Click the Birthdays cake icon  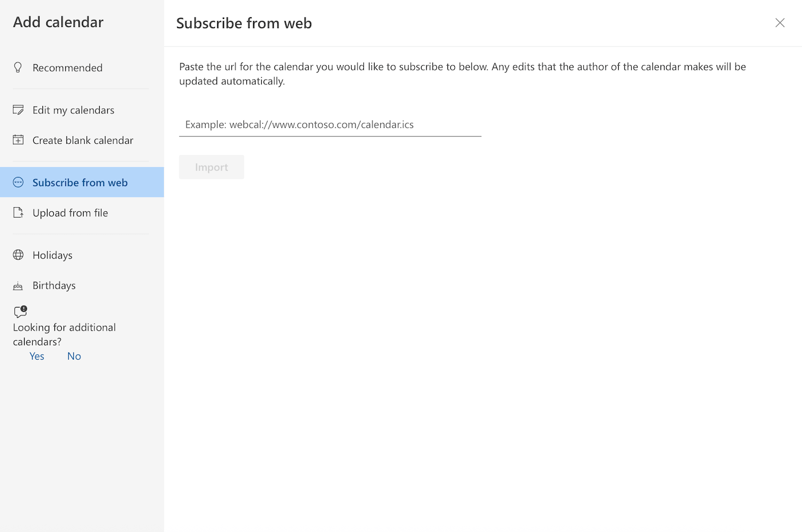point(18,285)
